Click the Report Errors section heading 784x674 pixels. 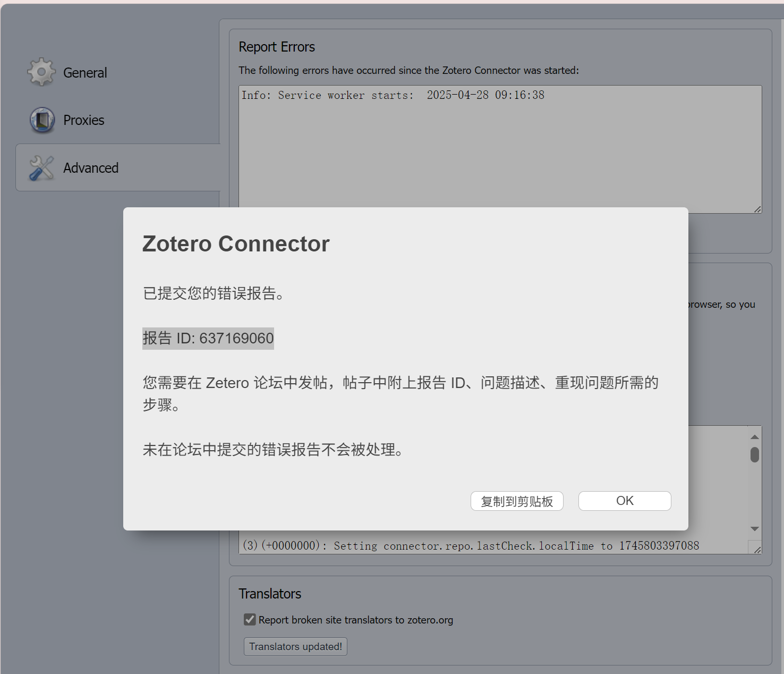(277, 47)
